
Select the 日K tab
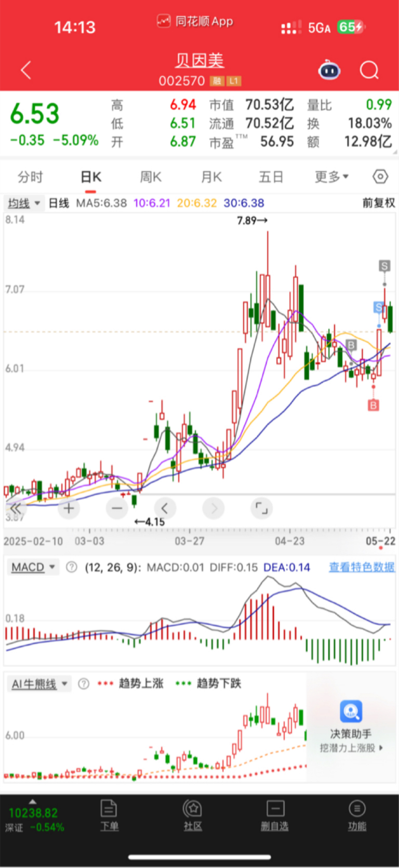91,177
